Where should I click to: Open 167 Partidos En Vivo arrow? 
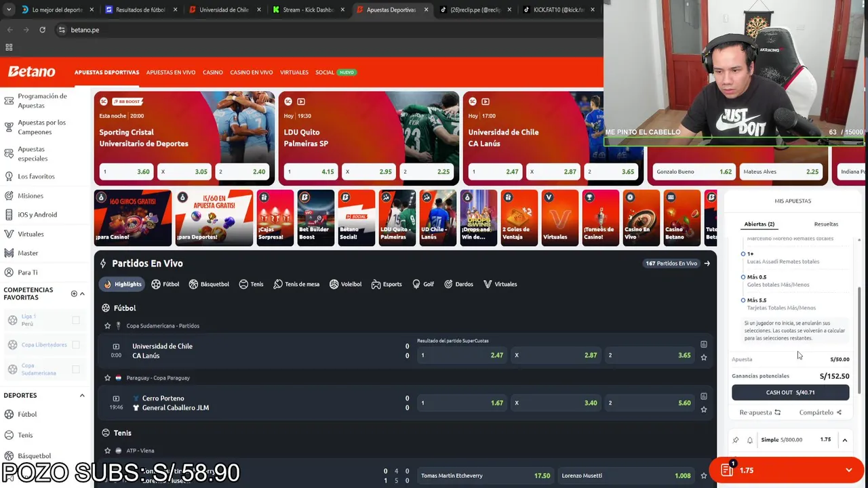(x=707, y=264)
